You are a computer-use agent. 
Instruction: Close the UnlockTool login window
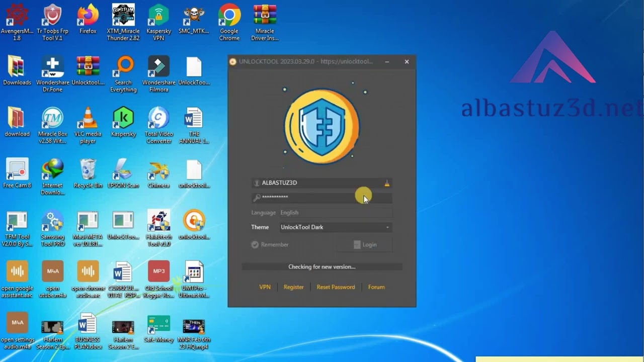[x=407, y=62]
